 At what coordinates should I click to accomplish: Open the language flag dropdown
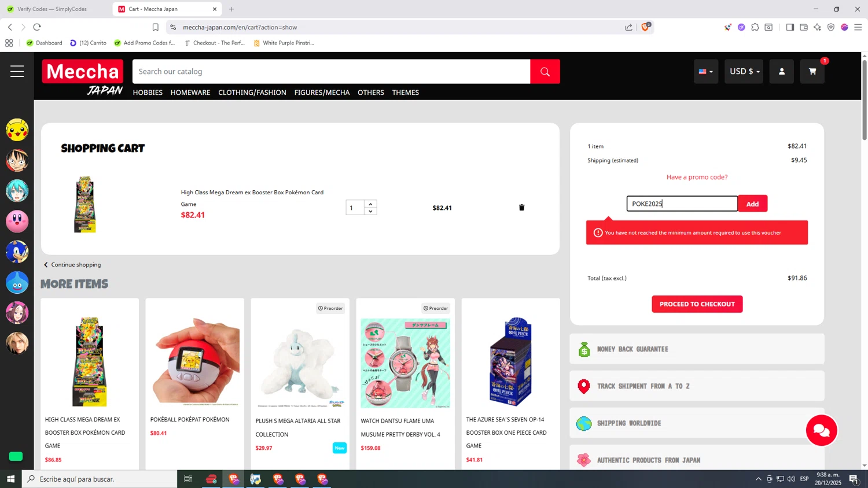[706, 72]
